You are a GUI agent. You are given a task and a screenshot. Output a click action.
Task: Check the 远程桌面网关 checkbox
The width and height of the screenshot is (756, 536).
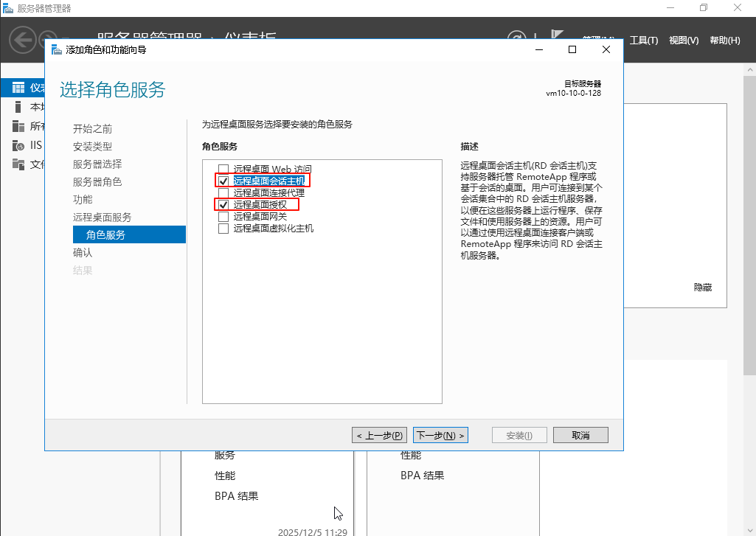tap(223, 217)
